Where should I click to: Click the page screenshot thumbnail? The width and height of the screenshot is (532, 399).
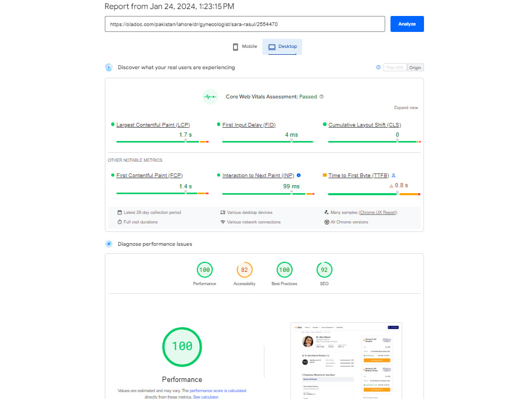346,361
